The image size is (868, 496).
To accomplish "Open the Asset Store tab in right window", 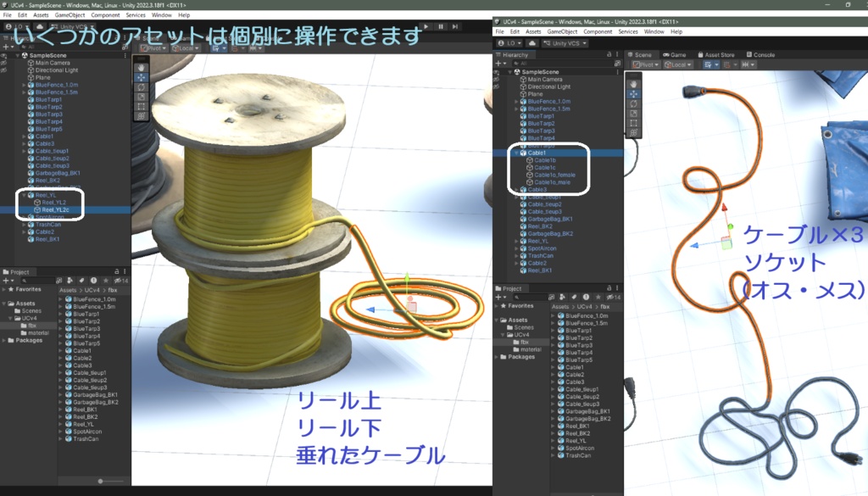I will click(x=716, y=55).
